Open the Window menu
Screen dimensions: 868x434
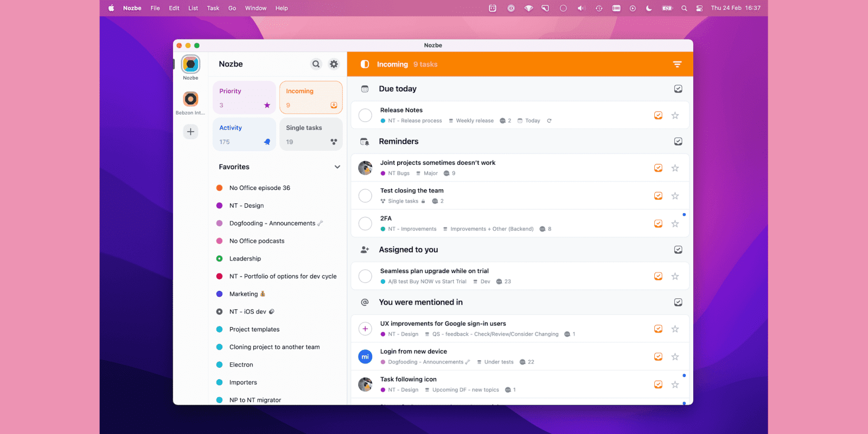(x=256, y=8)
